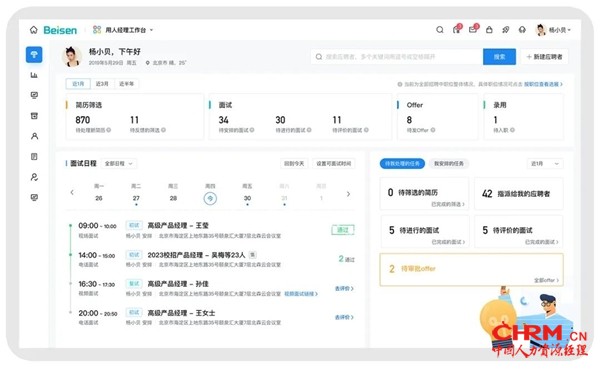Select the 待我处理的任务 tab
This screenshot has width=600, height=369.
pos(402,163)
